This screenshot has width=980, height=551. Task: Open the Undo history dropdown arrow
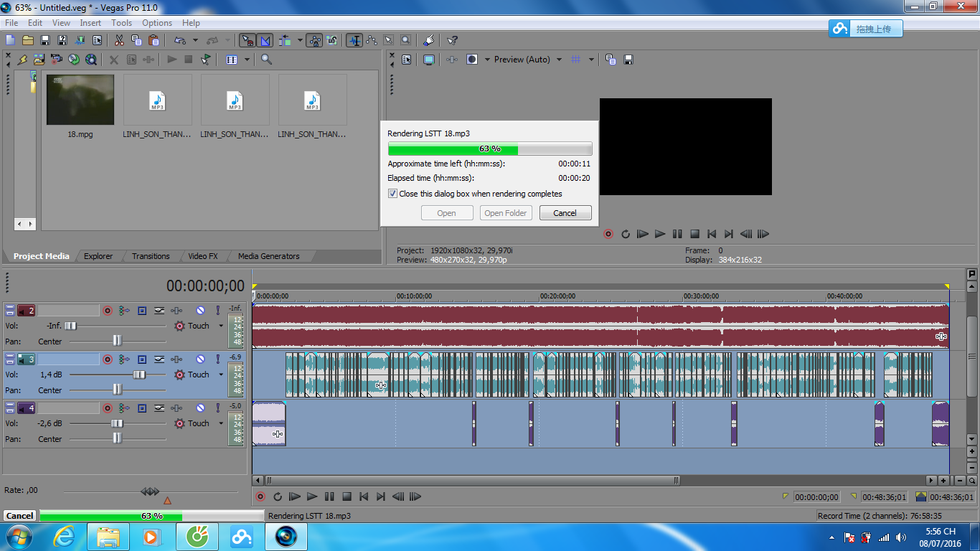point(195,40)
